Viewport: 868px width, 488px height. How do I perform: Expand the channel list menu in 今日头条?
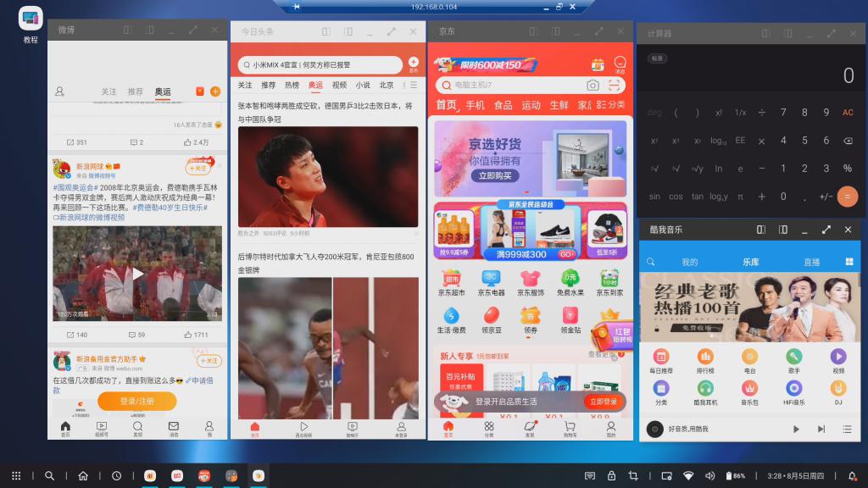click(414, 86)
